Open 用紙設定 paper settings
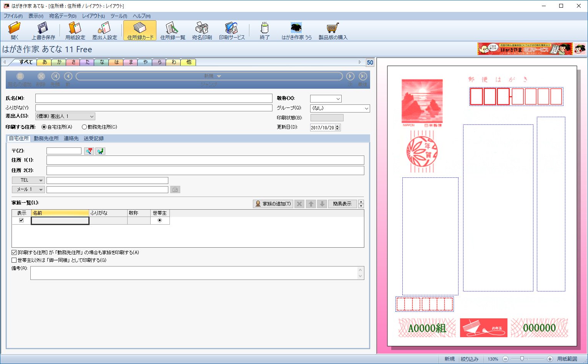 click(x=75, y=28)
